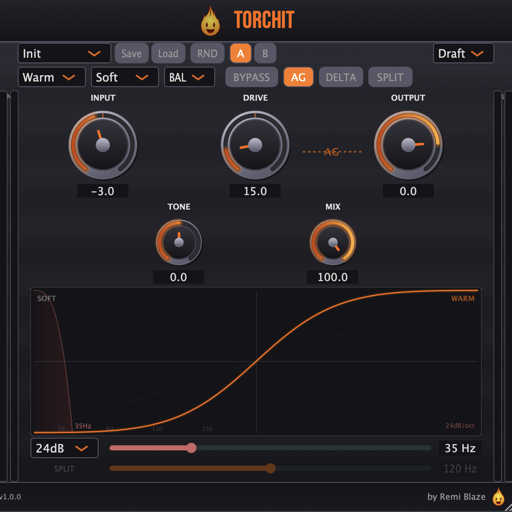This screenshot has height=512, width=512.
Task: Randomize settings with the RND button
Action: tap(207, 53)
